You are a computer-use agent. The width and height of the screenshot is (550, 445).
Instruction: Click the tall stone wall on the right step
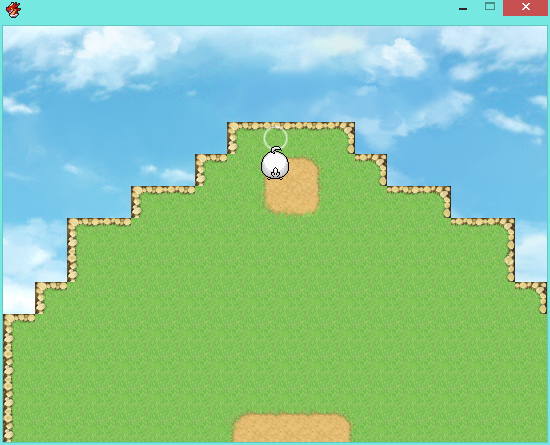[510, 250]
